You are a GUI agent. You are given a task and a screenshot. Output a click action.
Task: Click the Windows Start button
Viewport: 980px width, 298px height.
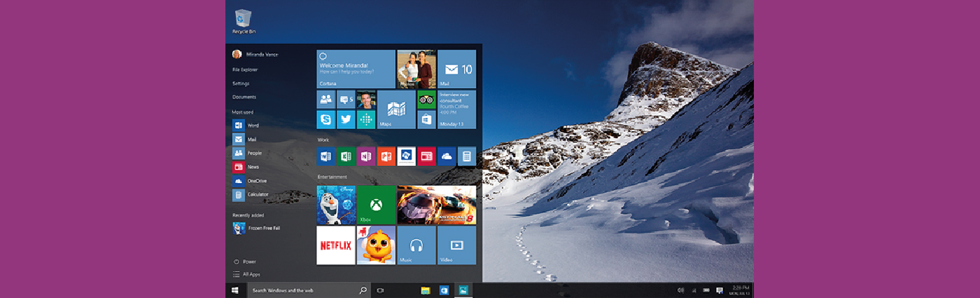click(x=235, y=290)
